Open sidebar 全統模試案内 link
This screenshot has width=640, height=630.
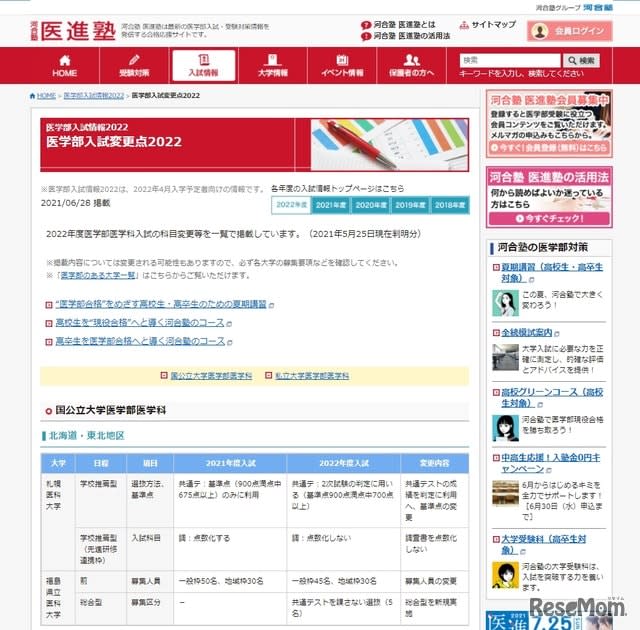(527, 333)
